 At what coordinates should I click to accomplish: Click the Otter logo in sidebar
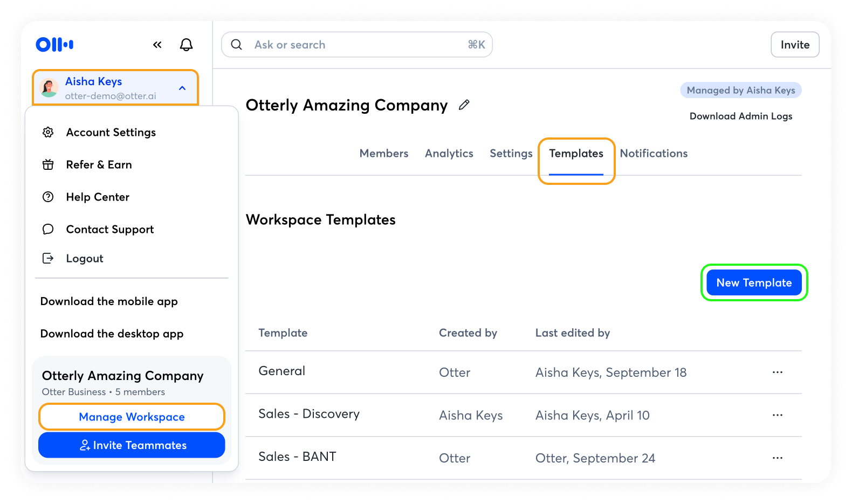[54, 44]
